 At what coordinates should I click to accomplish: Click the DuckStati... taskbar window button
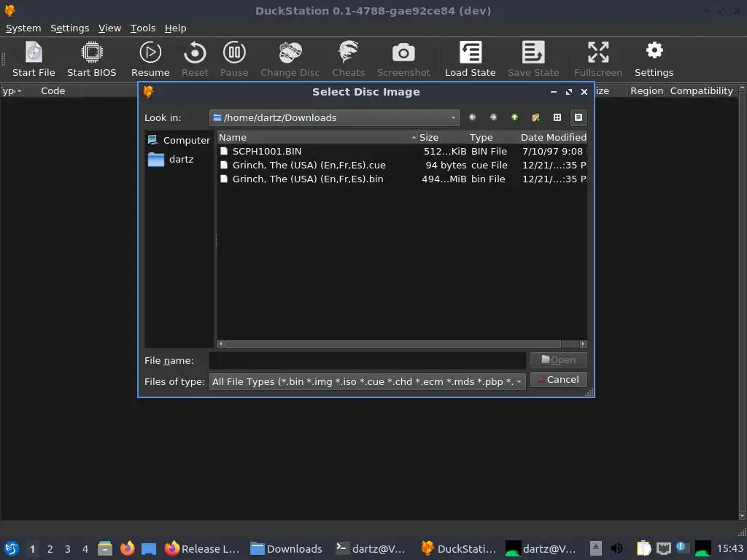(x=460, y=548)
